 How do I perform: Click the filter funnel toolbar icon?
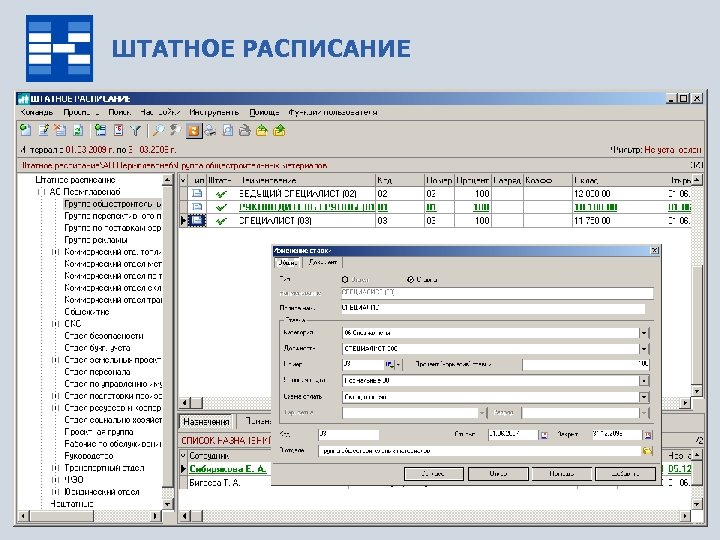coord(135,130)
